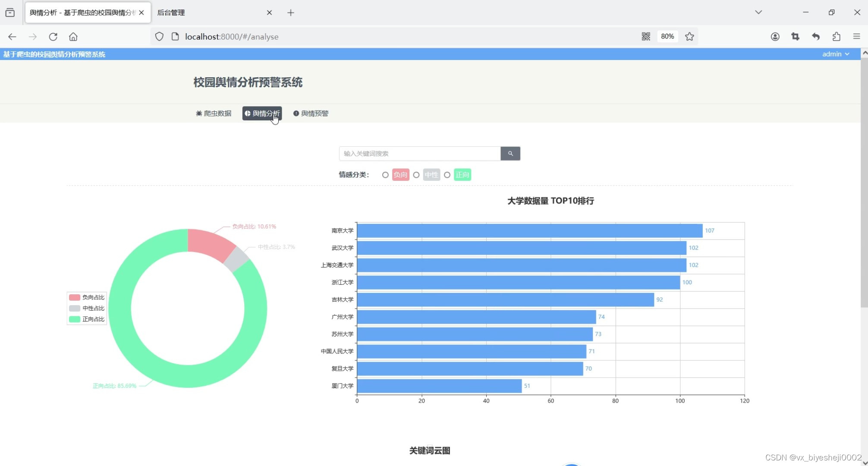The image size is (868, 466).
Task: Expand the admin user dropdown
Action: 835,54
